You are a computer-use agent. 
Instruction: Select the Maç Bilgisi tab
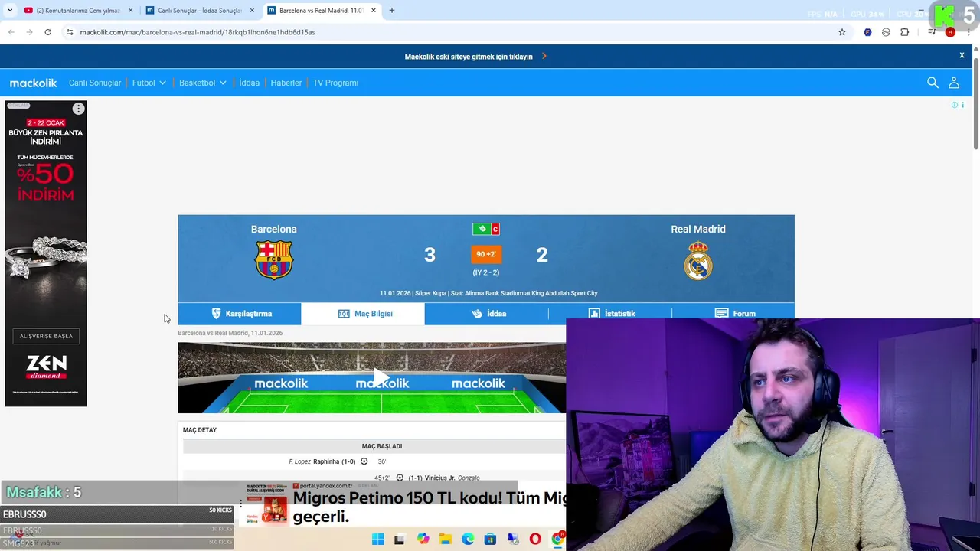point(363,314)
